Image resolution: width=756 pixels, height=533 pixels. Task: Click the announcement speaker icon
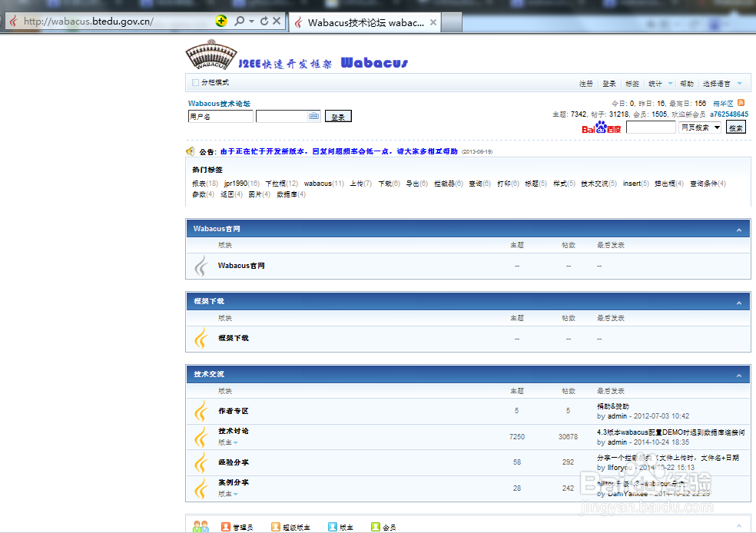tap(191, 151)
